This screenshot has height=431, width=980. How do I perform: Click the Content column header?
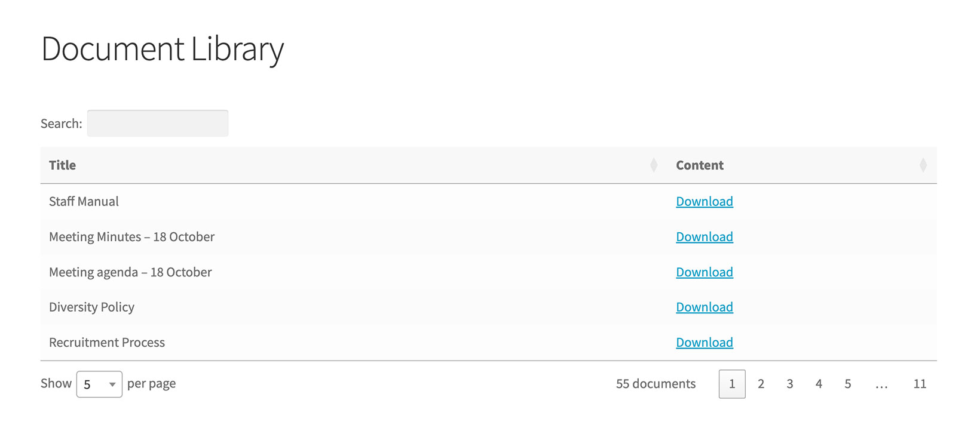coord(700,165)
